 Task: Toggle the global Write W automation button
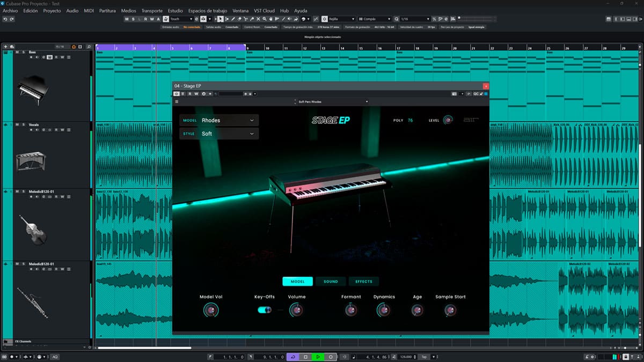coord(152,19)
